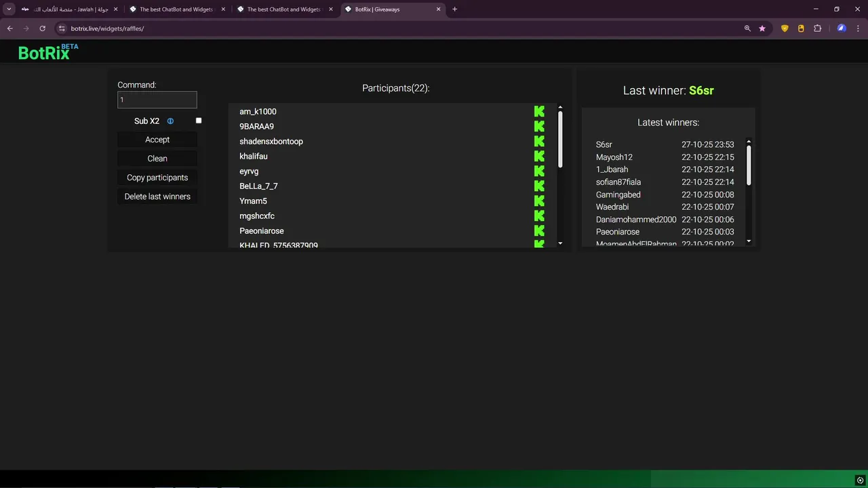Click the Clean button
This screenshot has width=868, height=488.
tap(157, 159)
